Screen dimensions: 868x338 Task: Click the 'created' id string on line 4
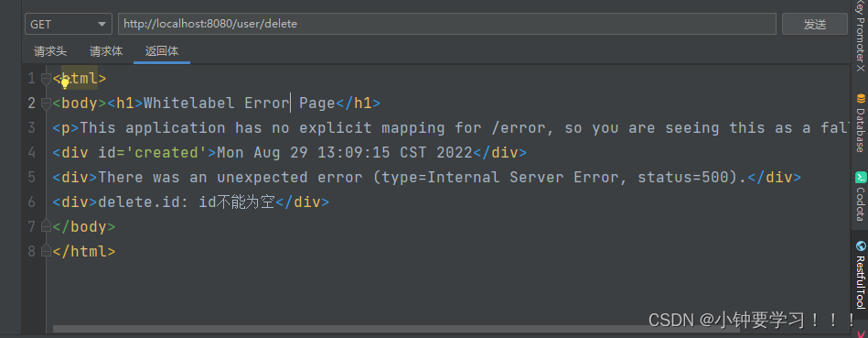click(166, 152)
